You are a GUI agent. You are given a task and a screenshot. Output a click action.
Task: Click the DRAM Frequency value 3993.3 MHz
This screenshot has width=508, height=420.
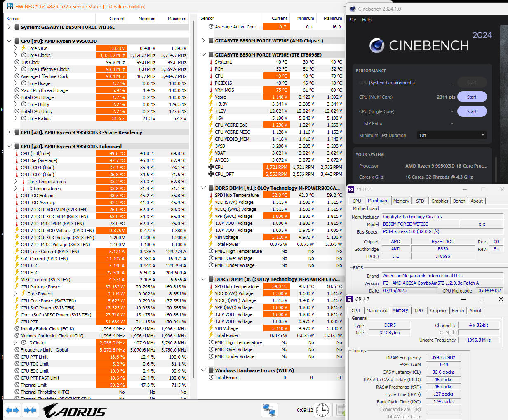(x=443, y=357)
